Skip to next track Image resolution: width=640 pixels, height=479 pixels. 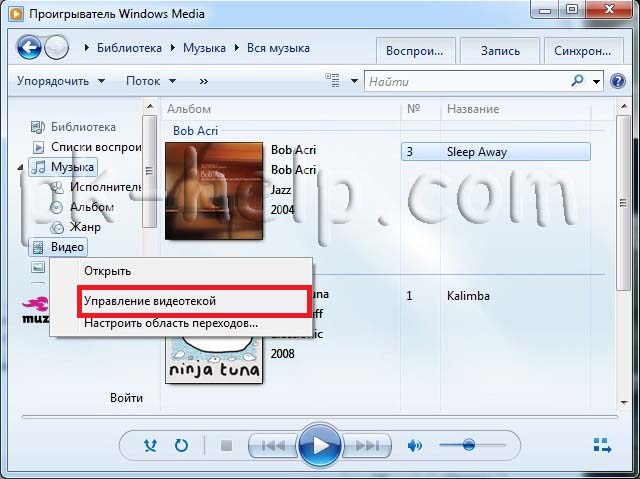(367, 446)
